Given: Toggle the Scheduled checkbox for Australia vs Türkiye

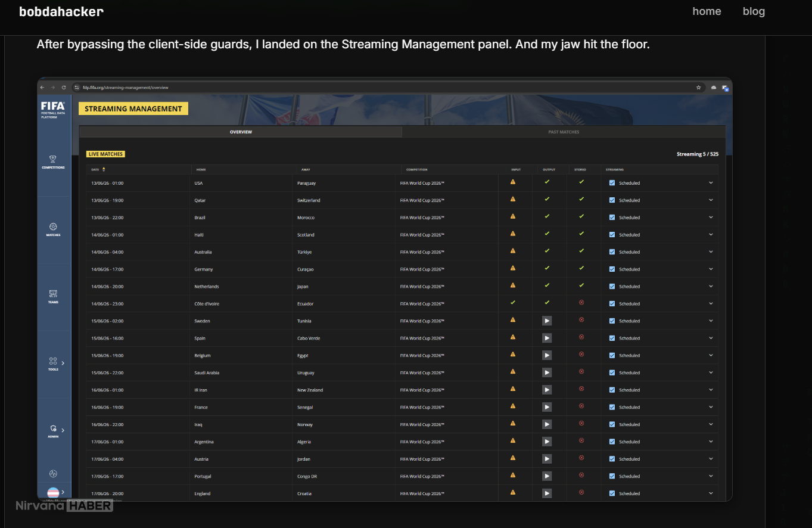Looking at the screenshot, I should pos(612,252).
